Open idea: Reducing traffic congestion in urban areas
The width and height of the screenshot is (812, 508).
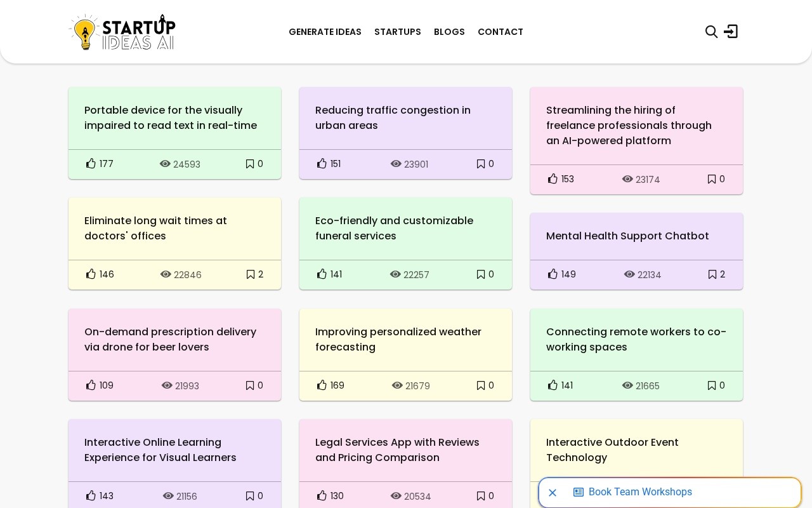tap(393, 118)
